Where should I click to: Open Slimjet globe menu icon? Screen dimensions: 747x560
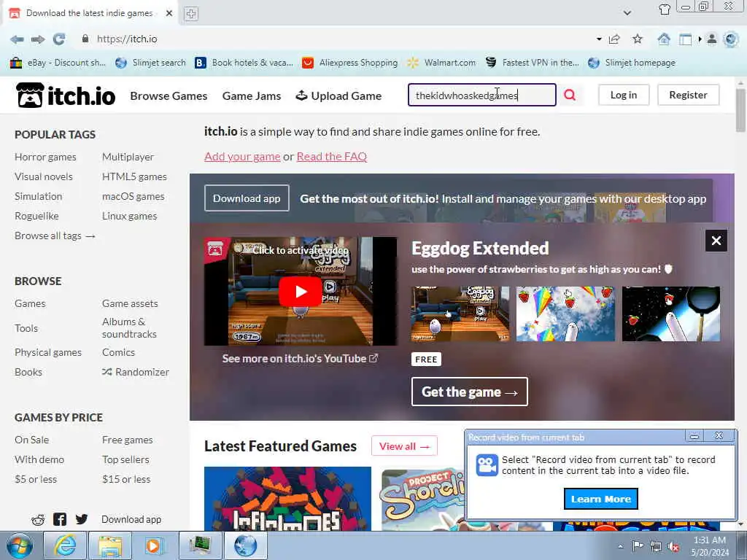(x=730, y=39)
